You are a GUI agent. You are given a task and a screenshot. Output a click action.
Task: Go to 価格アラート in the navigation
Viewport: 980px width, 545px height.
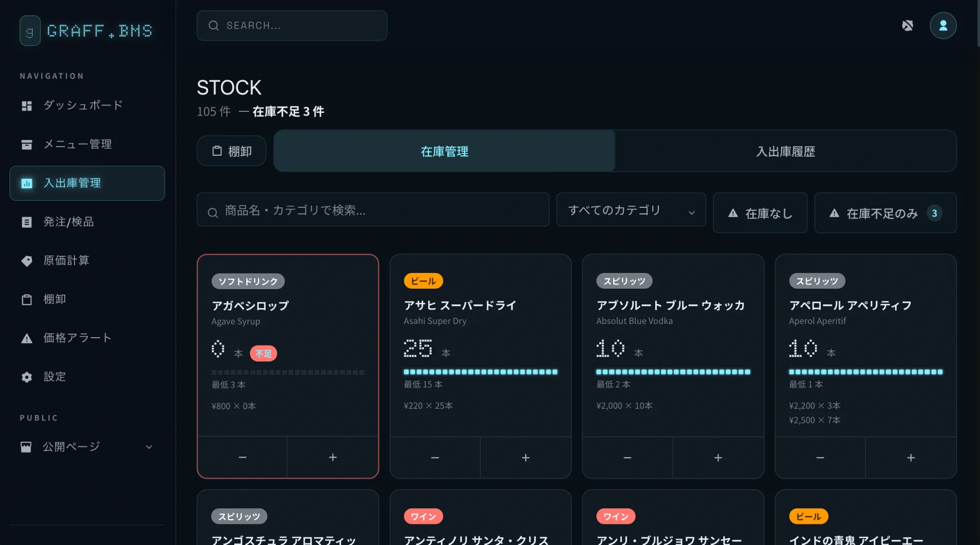coord(87,338)
